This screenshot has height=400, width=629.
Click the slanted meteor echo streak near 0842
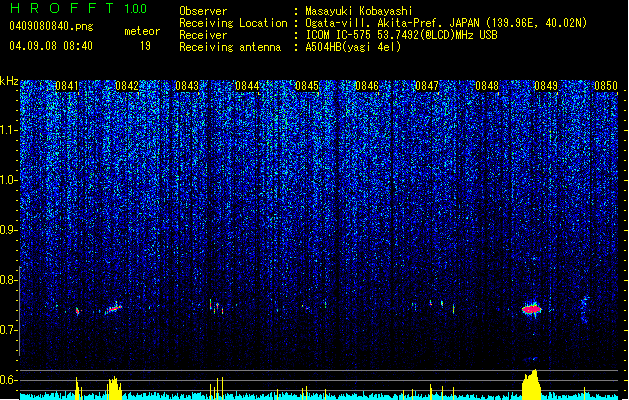114,309
